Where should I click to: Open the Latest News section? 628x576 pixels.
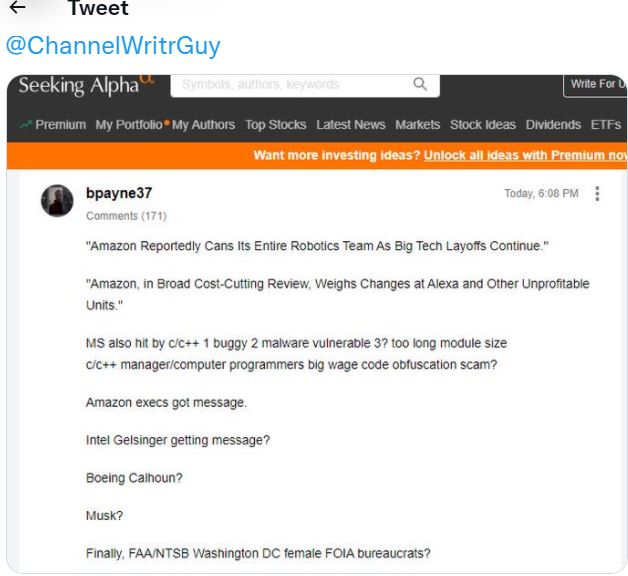coord(351,125)
